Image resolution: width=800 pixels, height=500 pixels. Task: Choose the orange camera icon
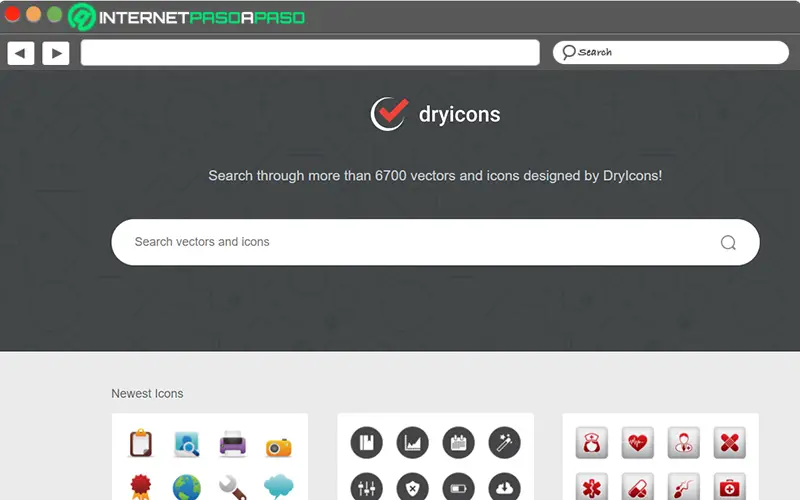point(279,447)
